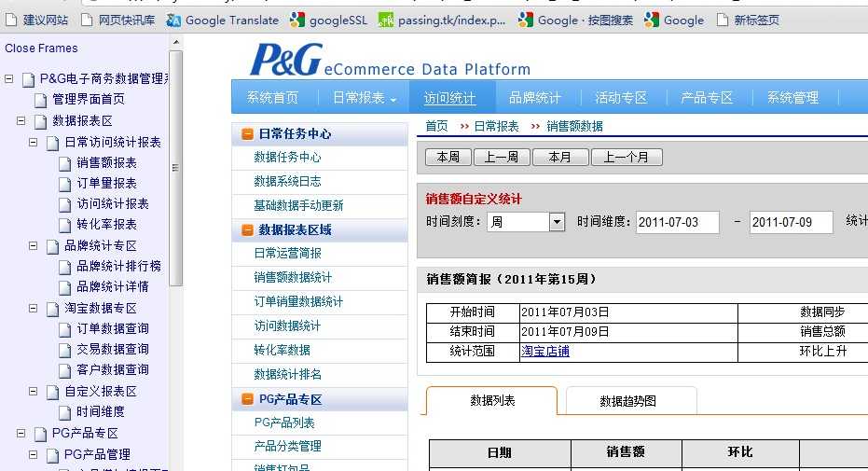Open the Google Translate bookmark
Image resolution: width=868 pixels, height=471 pixels.
click(x=223, y=21)
